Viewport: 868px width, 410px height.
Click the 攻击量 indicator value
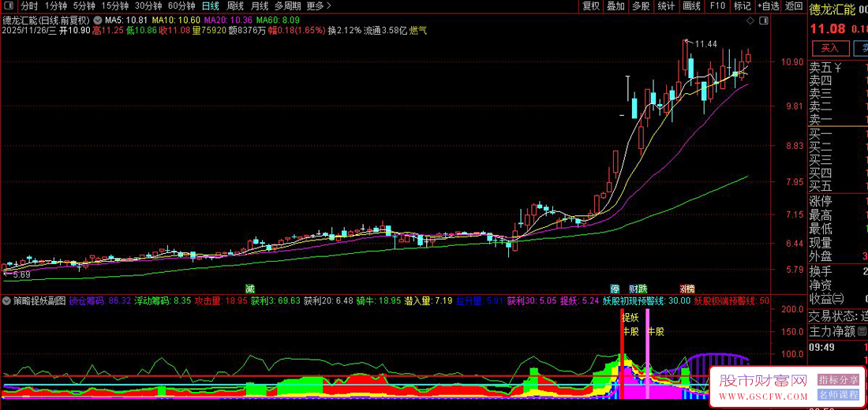pyautogui.click(x=221, y=301)
